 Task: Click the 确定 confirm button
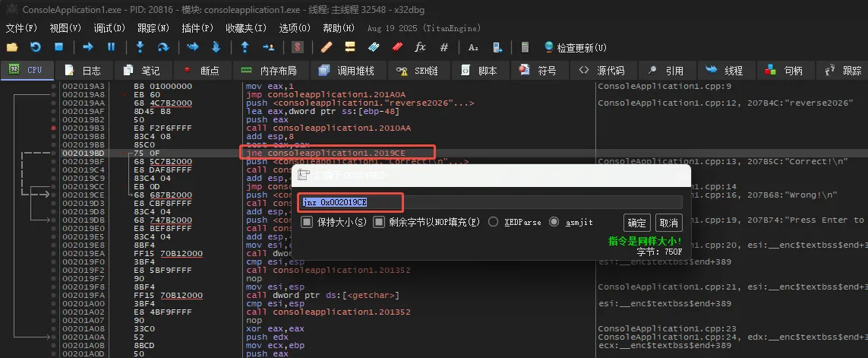tap(636, 223)
